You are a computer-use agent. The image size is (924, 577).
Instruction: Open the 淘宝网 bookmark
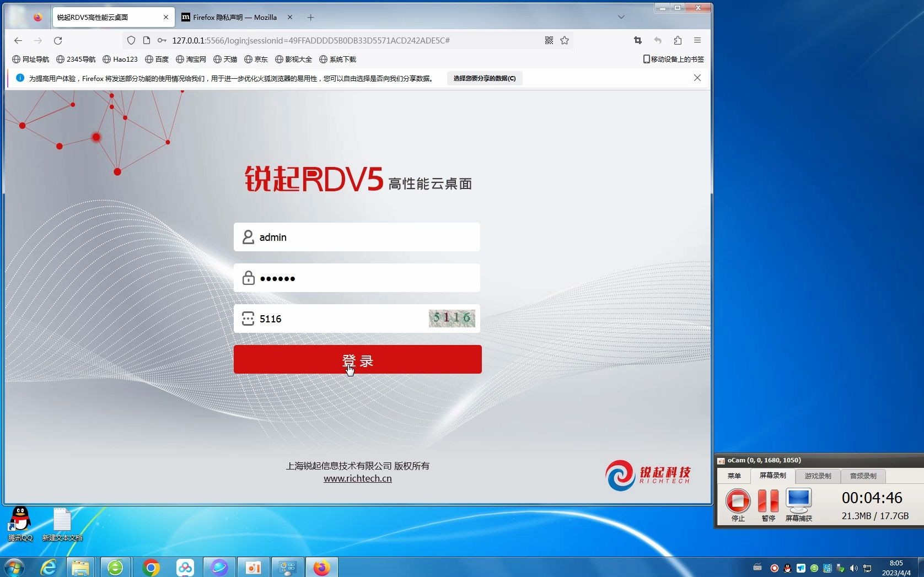coord(191,59)
